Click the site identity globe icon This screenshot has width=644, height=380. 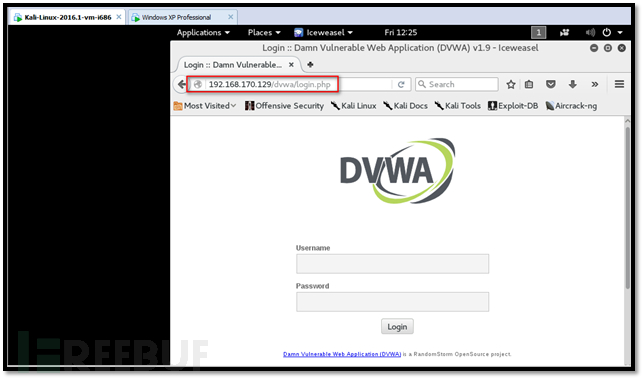[x=198, y=84]
